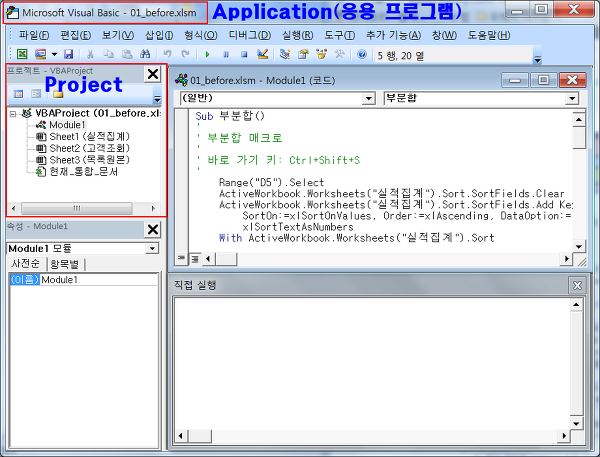Select Sheet1 (실적집계) in project tree
This screenshot has height=457, width=600.
90,136
